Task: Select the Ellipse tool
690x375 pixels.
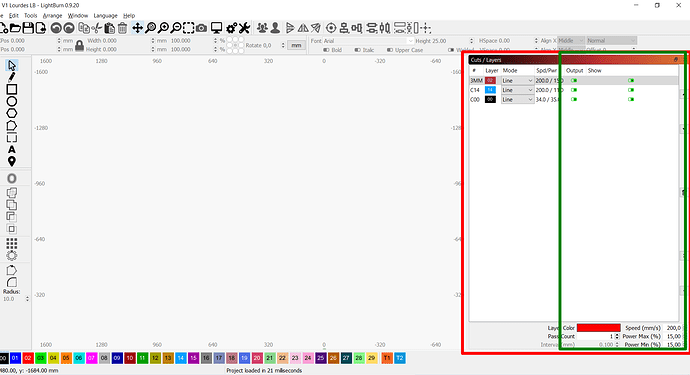Action: pyautogui.click(x=11, y=101)
